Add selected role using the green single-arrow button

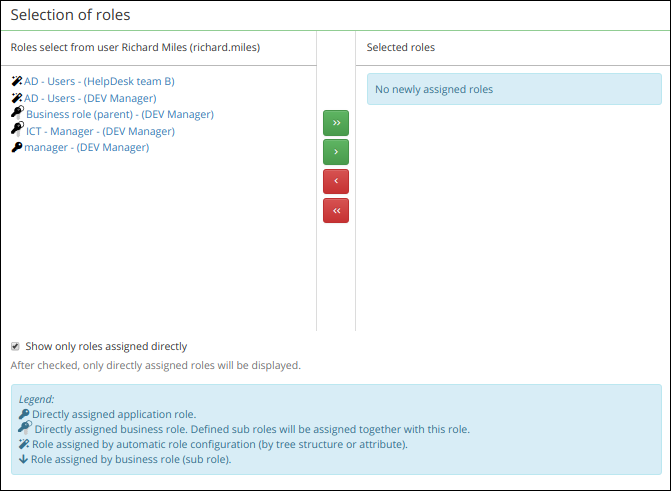[336, 152]
